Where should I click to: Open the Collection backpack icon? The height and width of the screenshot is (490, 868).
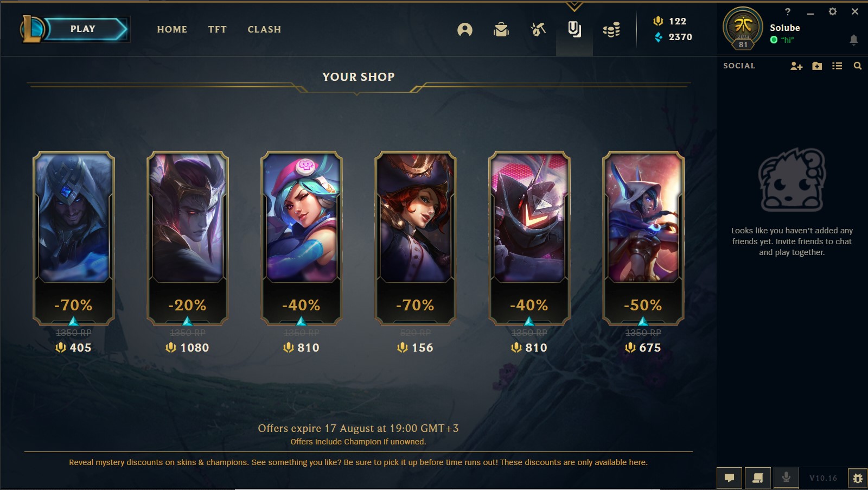point(501,29)
